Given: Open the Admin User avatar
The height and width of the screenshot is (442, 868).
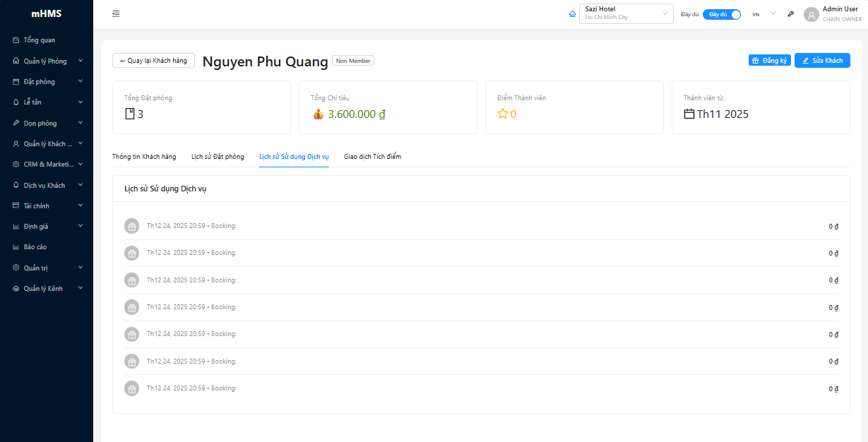Looking at the screenshot, I should [811, 14].
